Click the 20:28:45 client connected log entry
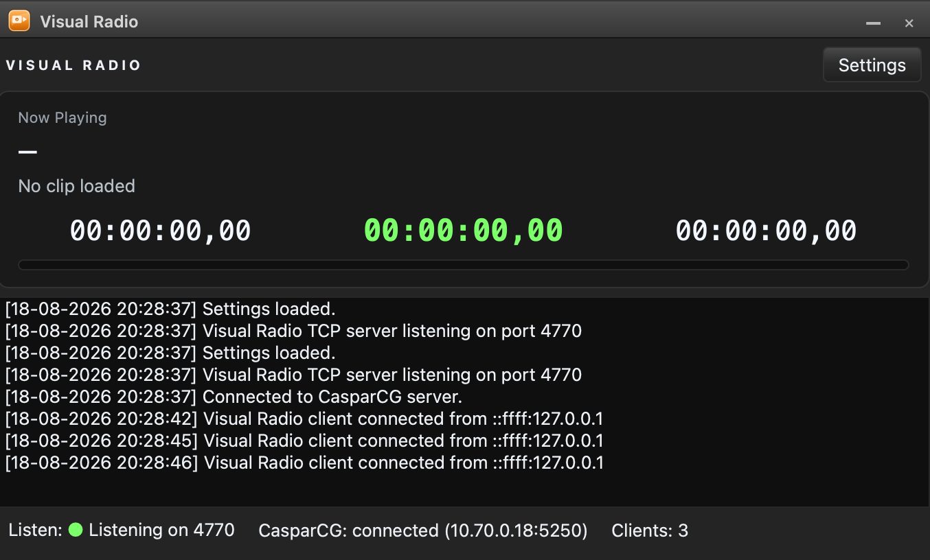The width and height of the screenshot is (930, 560). click(x=304, y=441)
